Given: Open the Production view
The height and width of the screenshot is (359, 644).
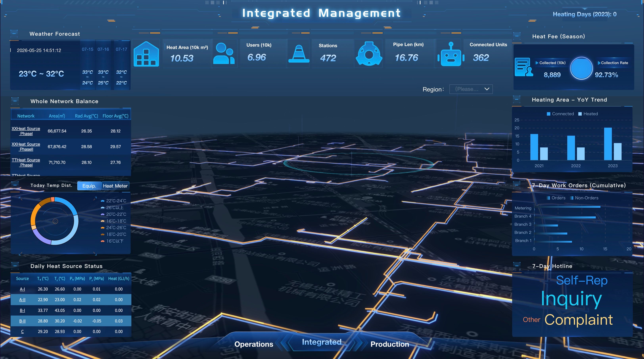Looking at the screenshot, I should coord(390,344).
